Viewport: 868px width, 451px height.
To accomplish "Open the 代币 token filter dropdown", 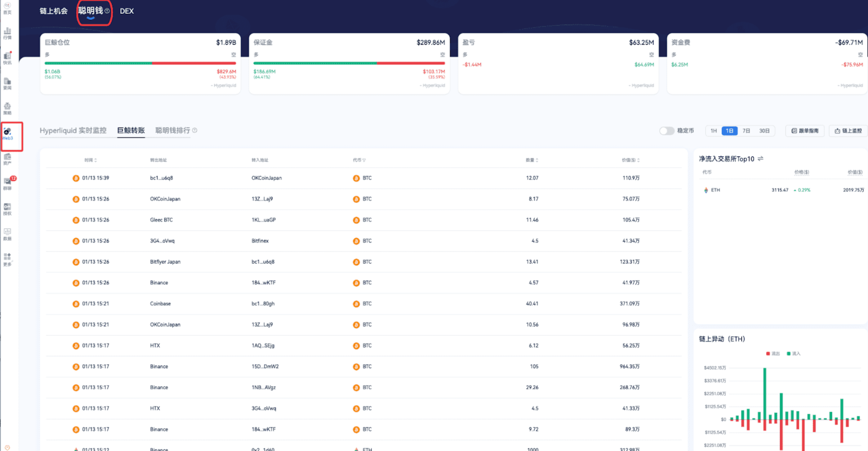I will pyautogui.click(x=359, y=160).
